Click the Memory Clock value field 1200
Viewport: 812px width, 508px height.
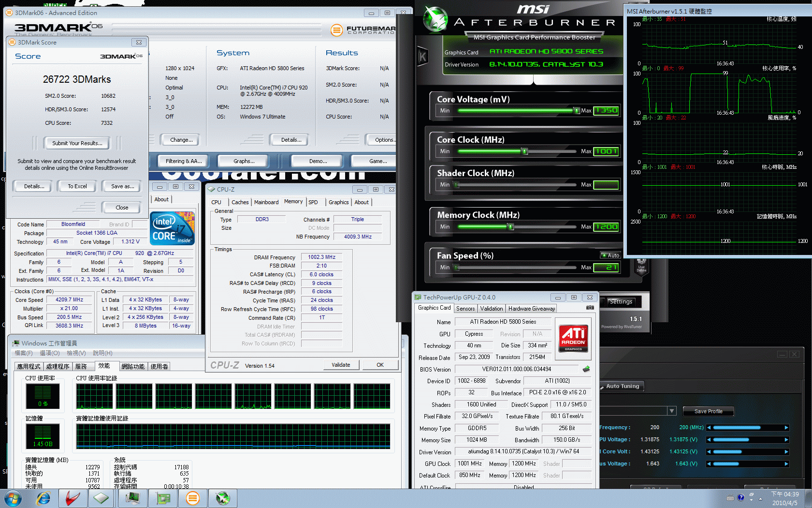coord(606,227)
